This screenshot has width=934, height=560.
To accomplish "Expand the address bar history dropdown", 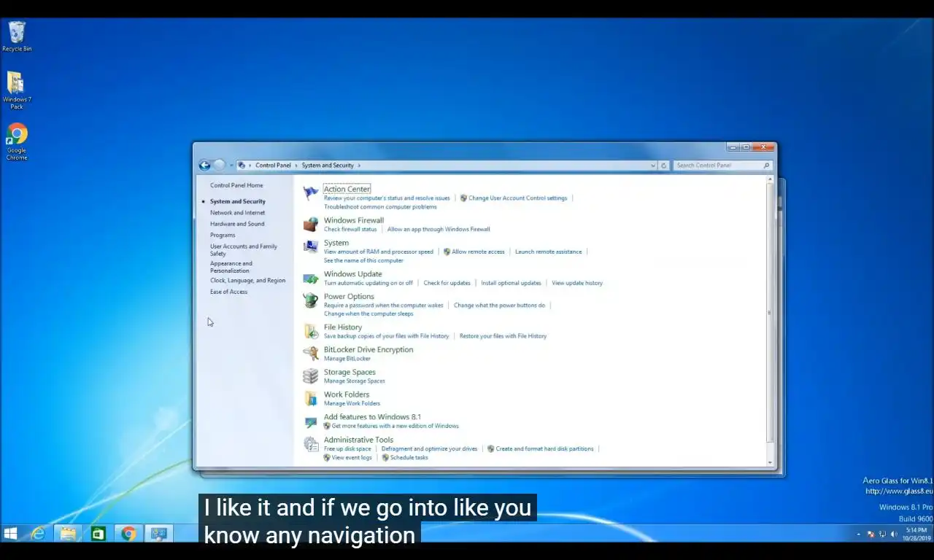I will coord(653,166).
